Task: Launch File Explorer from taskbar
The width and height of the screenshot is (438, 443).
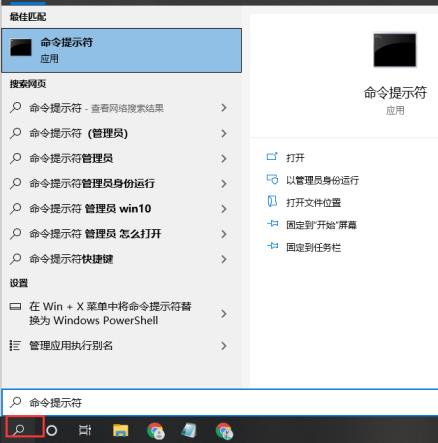Action: click(120, 430)
